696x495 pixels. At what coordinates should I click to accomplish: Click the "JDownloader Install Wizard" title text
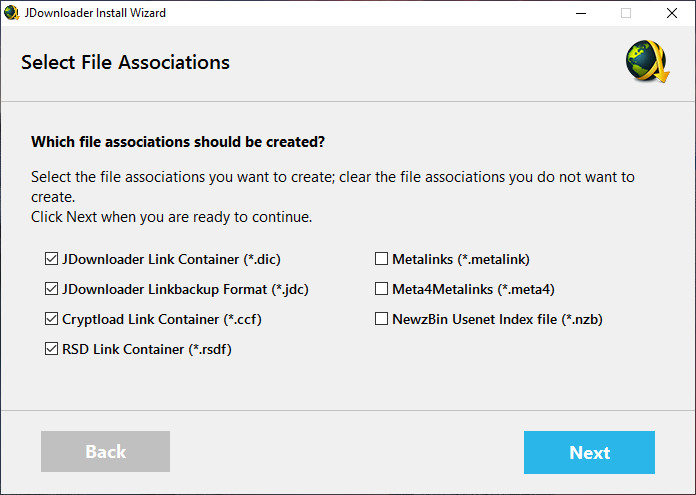pos(94,13)
